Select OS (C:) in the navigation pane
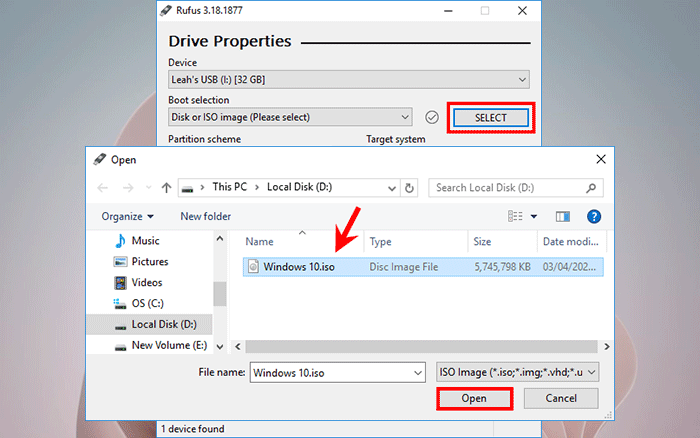The width and height of the screenshot is (700, 438). coord(150,304)
